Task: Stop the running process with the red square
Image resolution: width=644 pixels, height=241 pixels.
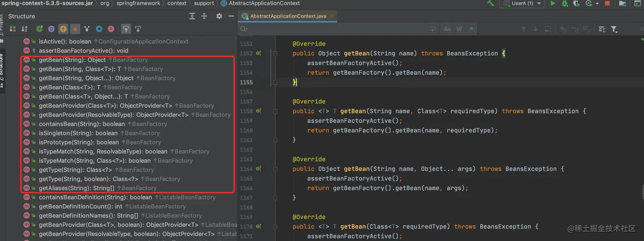Action: click(x=607, y=3)
